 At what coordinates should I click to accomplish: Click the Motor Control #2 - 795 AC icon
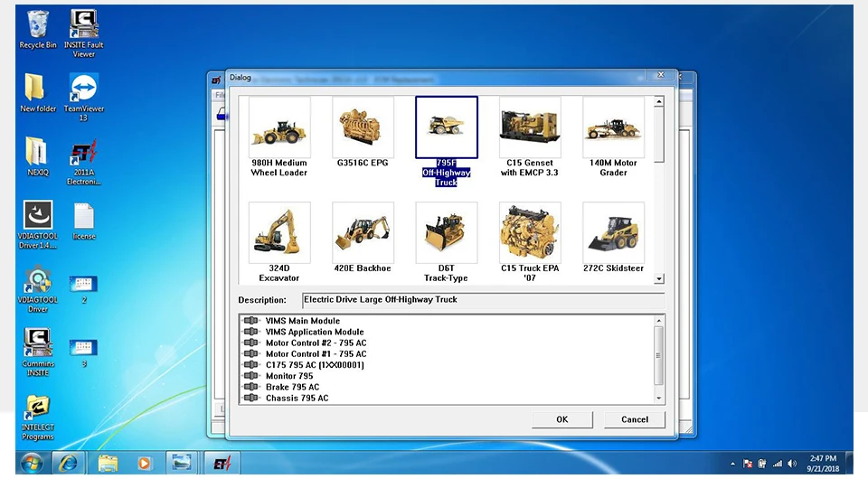pyautogui.click(x=251, y=343)
